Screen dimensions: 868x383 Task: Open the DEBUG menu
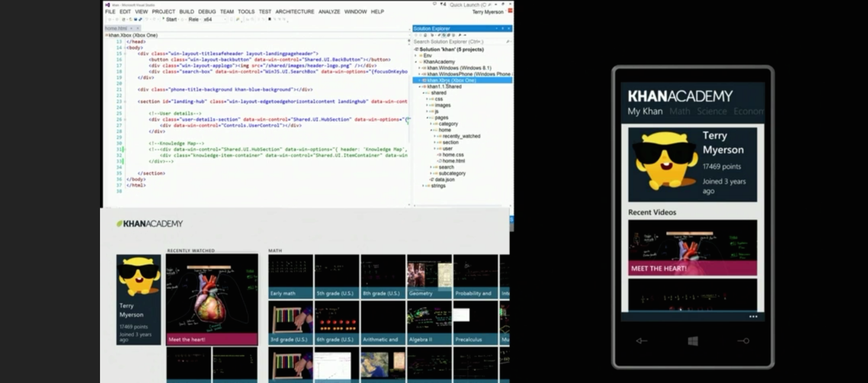pyautogui.click(x=207, y=12)
